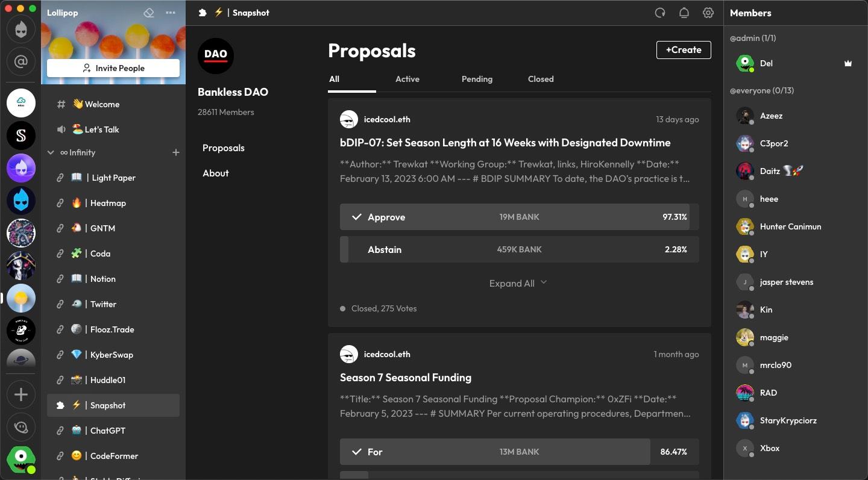Open member RAD profile

coord(796,393)
